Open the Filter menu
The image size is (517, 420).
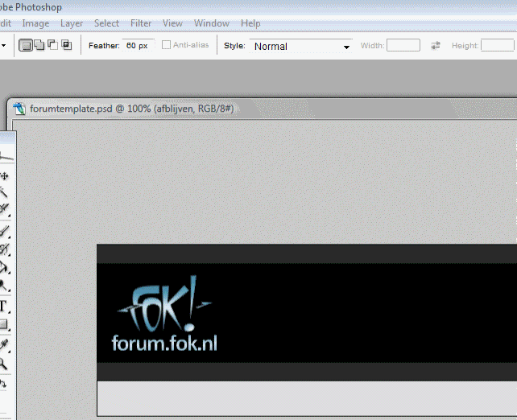[x=141, y=23]
